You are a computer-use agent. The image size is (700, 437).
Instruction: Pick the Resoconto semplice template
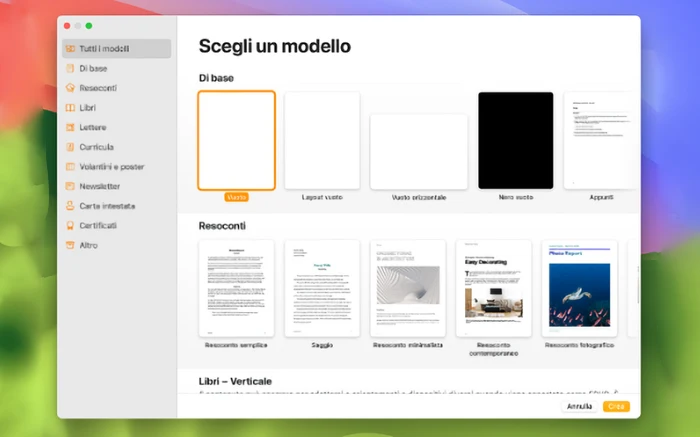[237, 288]
